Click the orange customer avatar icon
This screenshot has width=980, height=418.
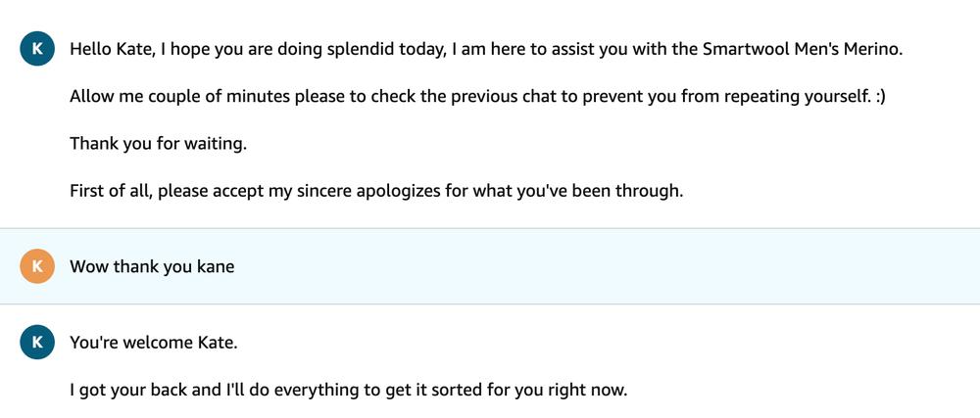(37, 266)
